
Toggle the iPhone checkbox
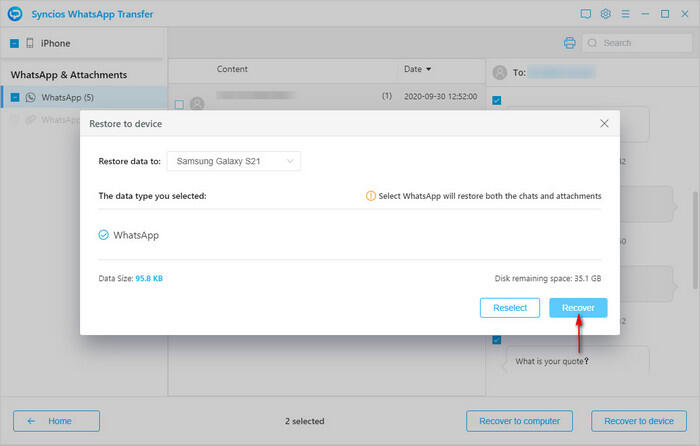[14, 44]
